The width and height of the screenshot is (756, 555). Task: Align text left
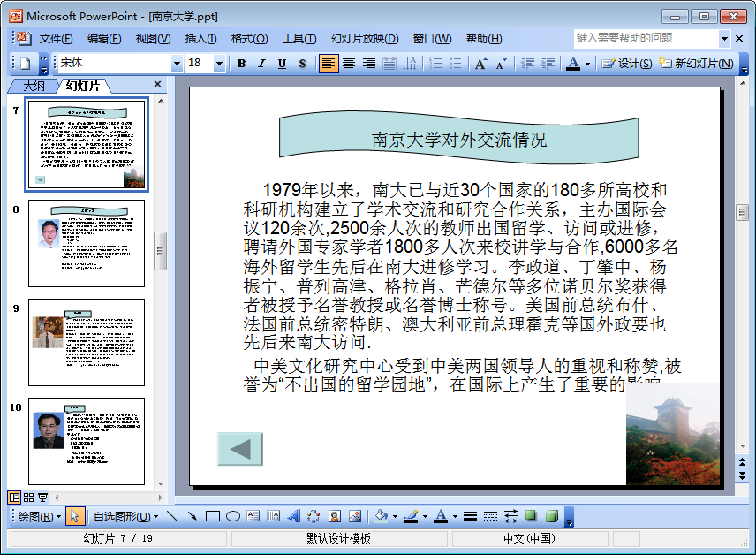[x=328, y=64]
